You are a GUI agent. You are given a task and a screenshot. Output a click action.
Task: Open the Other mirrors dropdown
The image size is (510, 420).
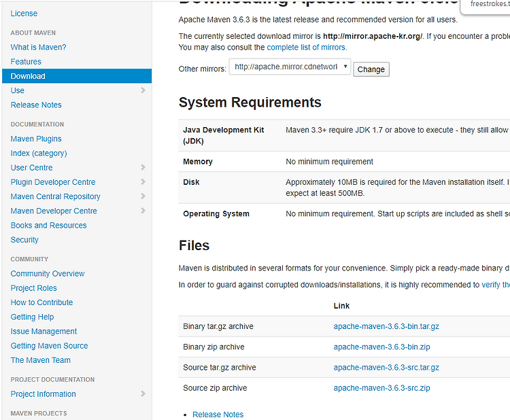[290, 67]
